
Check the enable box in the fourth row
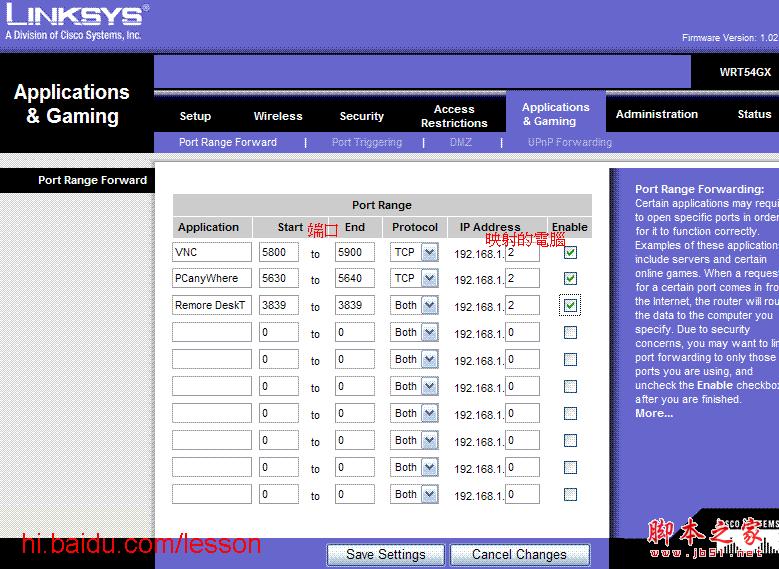click(570, 332)
